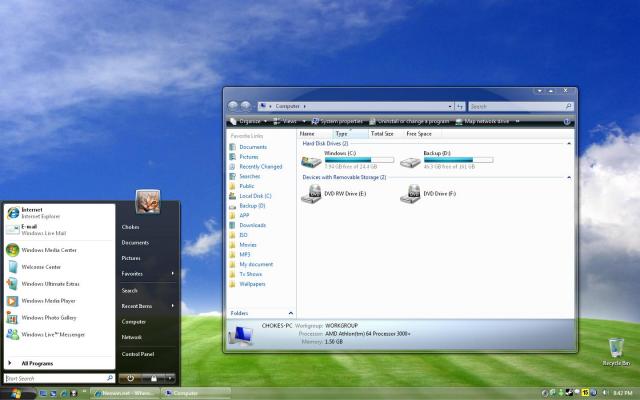Open Network from Start menu
640x400 pixels.
pyautogui.click(x=132, y=337)
